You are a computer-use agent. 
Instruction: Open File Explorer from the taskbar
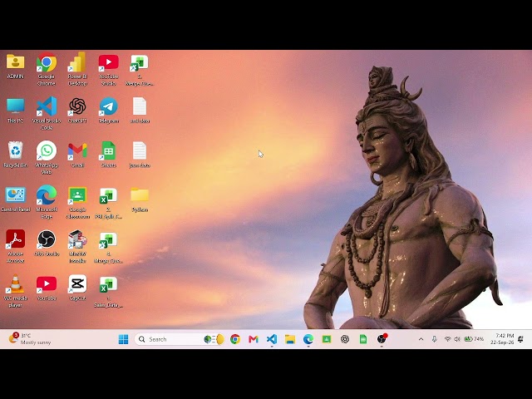290,339
